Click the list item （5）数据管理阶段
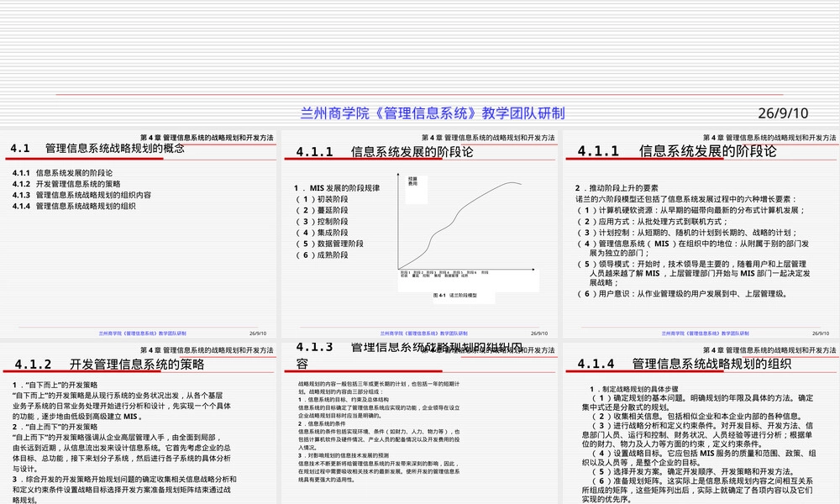The width and height of the screenshot is (840, 504). pos(330,244)
